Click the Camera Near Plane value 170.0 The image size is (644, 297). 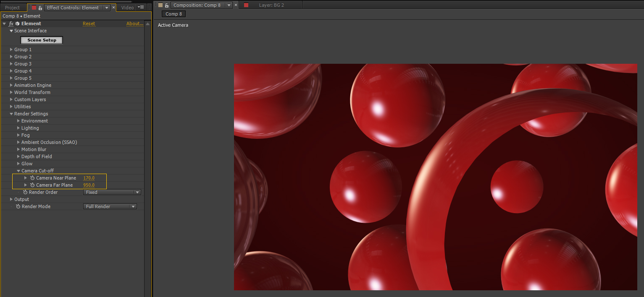(x=89, y=178)
